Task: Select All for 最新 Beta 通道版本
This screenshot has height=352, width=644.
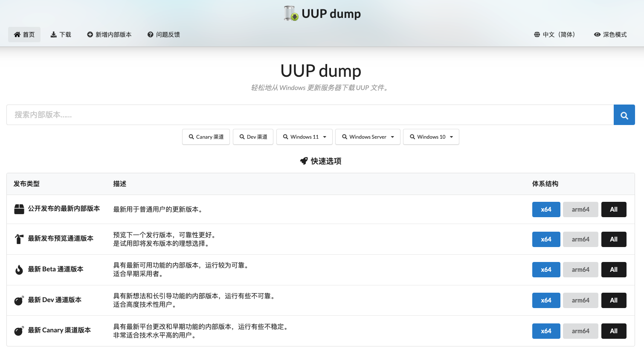Action: [x=614, y=270]
